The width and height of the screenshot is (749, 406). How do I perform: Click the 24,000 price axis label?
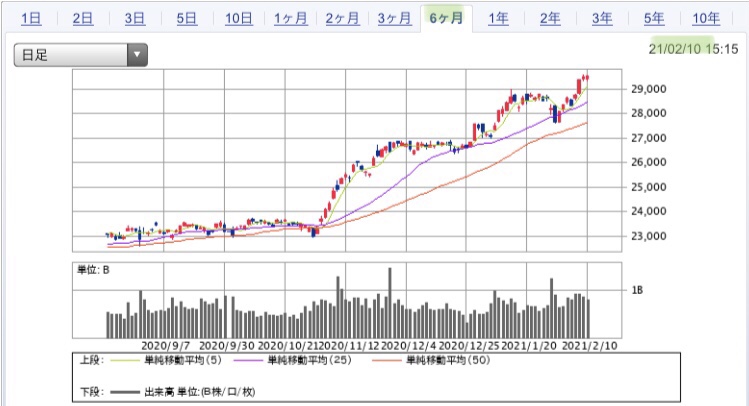[x=648, y=211]
